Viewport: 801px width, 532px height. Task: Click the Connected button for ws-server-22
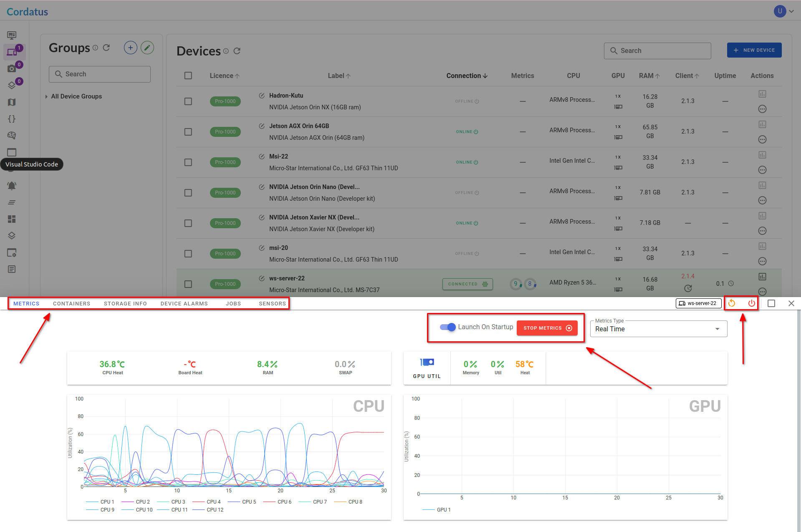467,284
